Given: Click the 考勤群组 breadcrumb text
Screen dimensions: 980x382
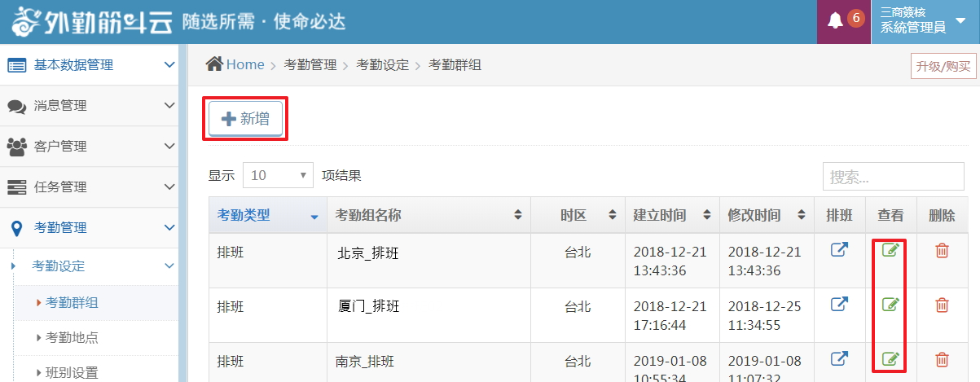Looking at the screenshot, I should [455, 64].
